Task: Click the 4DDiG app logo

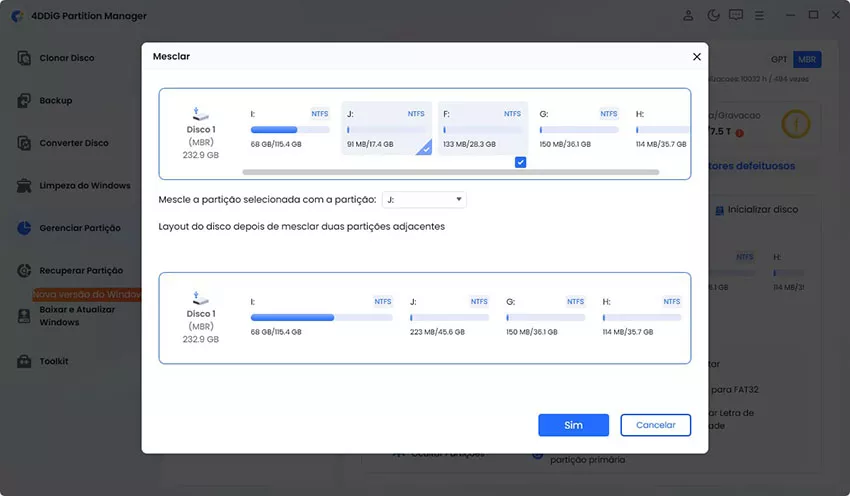Action: (x=17, y=16)
